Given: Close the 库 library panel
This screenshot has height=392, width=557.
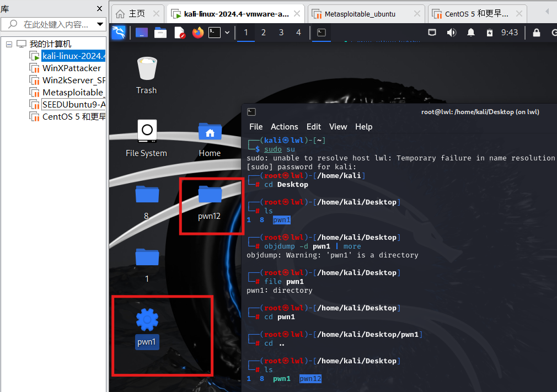Looking at the screenshot, I should [x=99, y=8].
